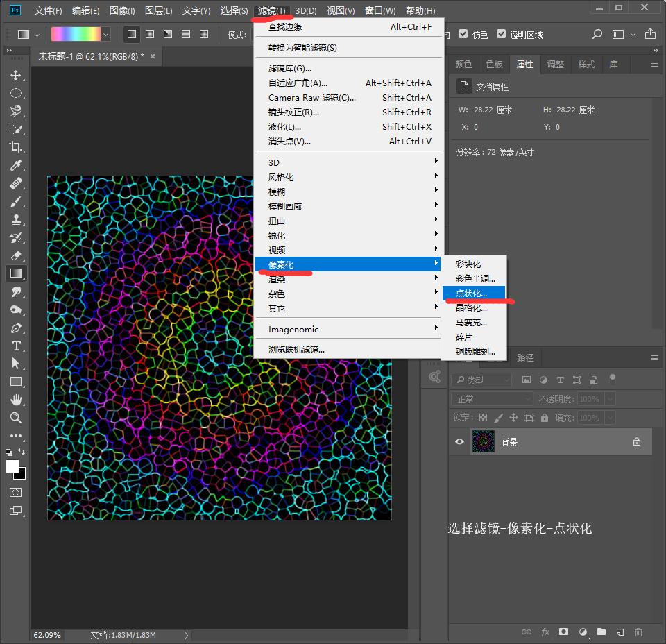Click the 背景 layer thumbnail
This screenshot has height=644, width=666.
pyautogui.click(x=483, y=442)
